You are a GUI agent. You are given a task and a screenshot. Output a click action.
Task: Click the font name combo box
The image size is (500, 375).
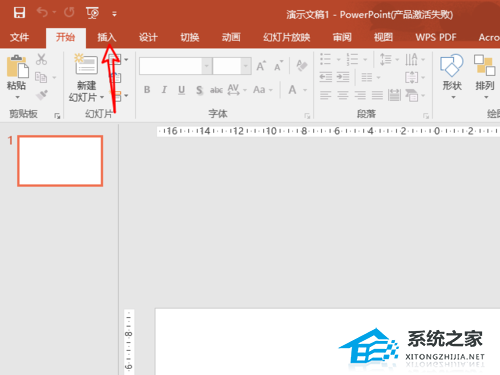click(x=171, y=66)
